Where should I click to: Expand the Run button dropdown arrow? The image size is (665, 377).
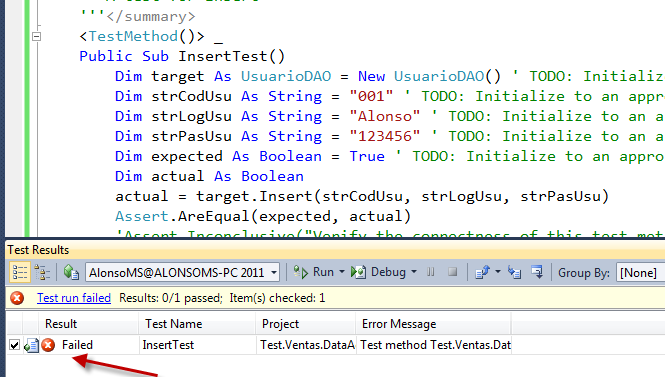coord(342,272)
